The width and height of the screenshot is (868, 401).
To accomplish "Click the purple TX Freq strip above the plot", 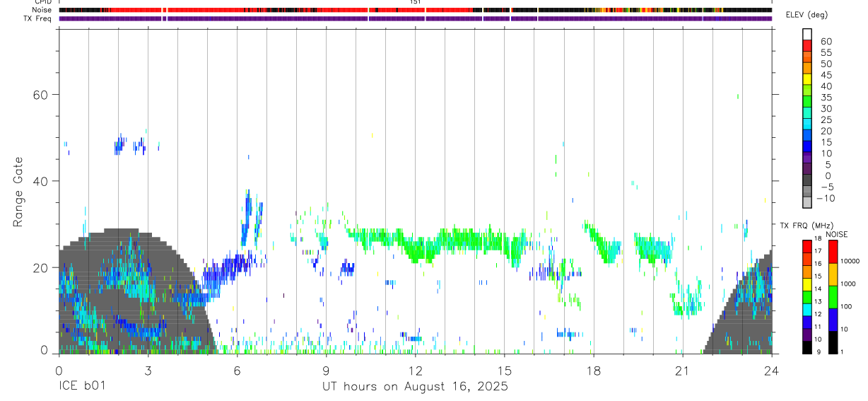I will pos(415,18).
